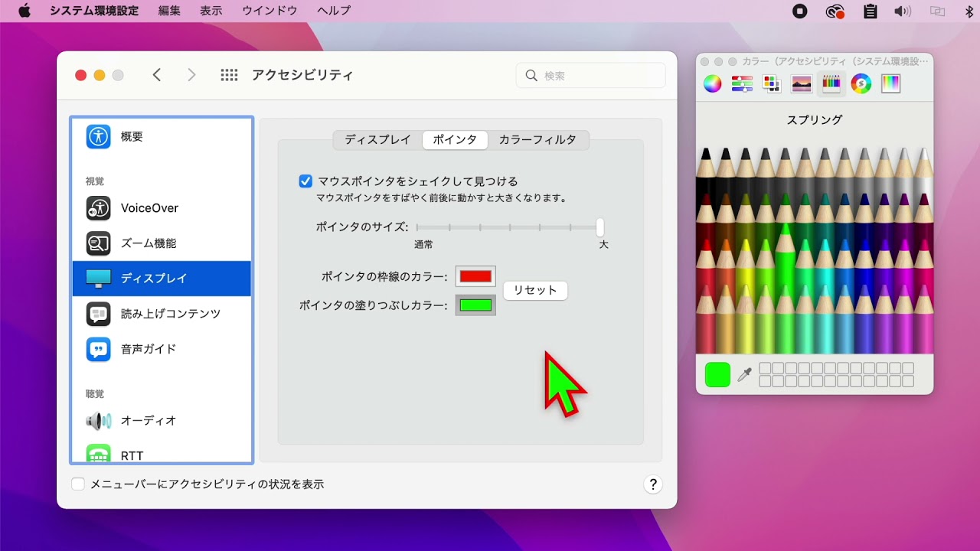This screenshot has height=551, width=980.
Task: Open VoiceOver in sidebar
Action: pos(162,208)
